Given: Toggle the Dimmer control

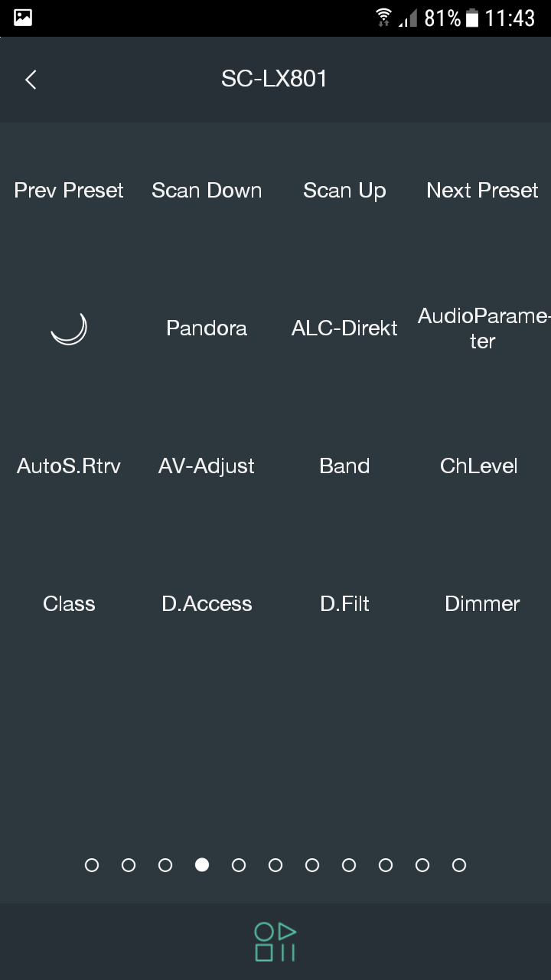Looking at the screenshot, I should pos(482,604).
